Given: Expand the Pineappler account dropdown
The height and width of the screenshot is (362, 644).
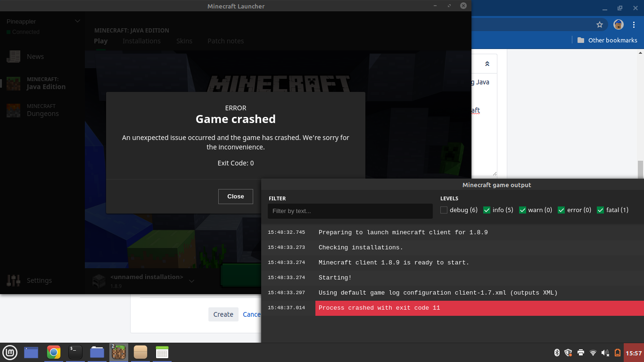Looking at the screenshot, I should pyautogui.click(x=77, y=21).
